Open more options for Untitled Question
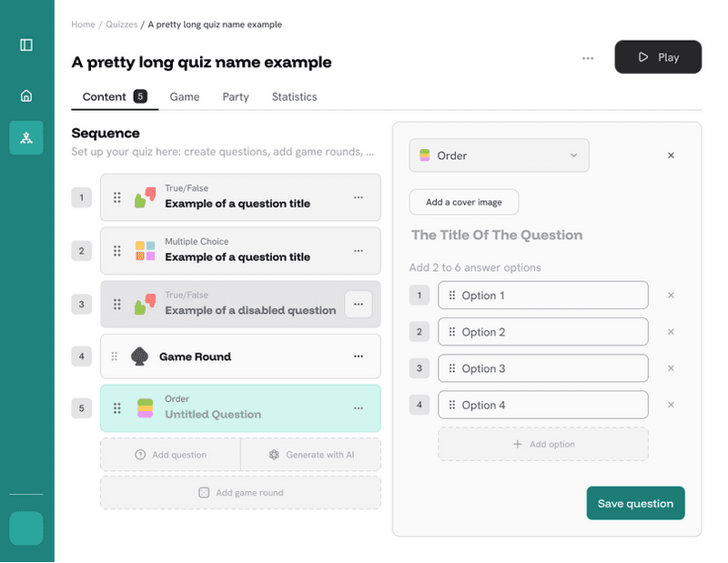This screenshot has width=728, height=563. click(359, 408)
